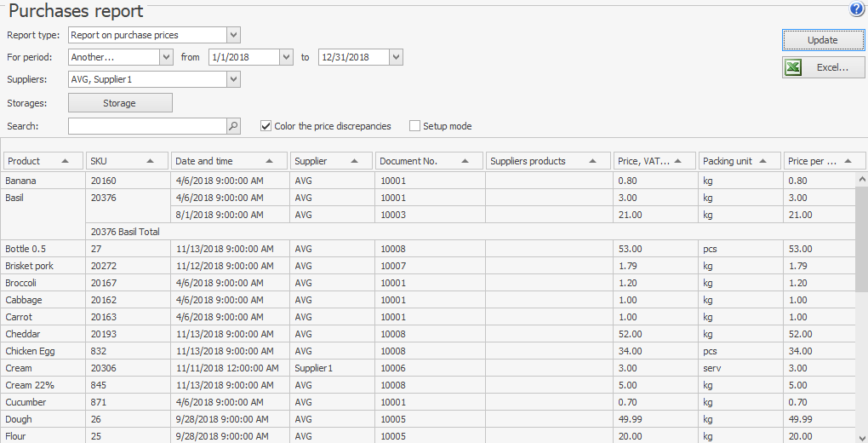Click the sort arrow in Product column

[66, 161]
